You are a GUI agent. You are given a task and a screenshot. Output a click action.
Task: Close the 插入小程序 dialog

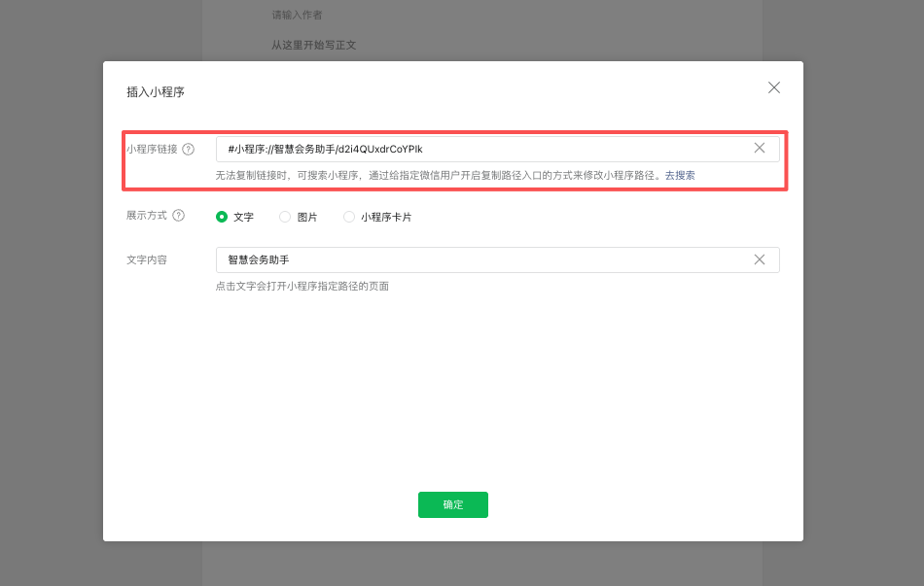774,87
